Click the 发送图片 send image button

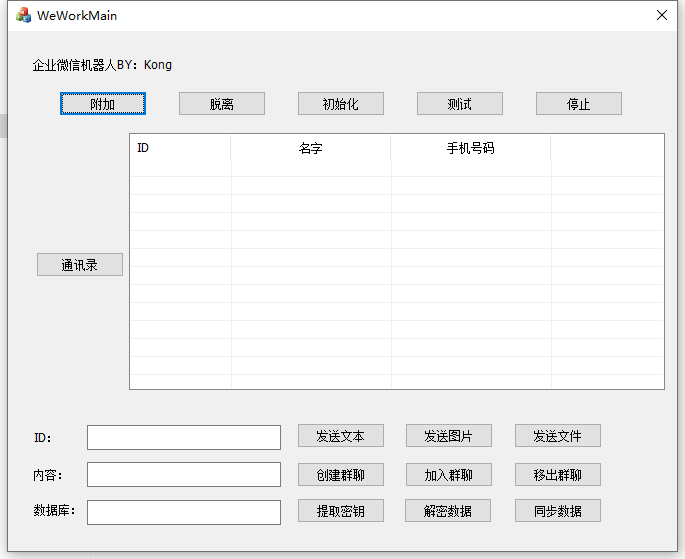click(449, 435)
